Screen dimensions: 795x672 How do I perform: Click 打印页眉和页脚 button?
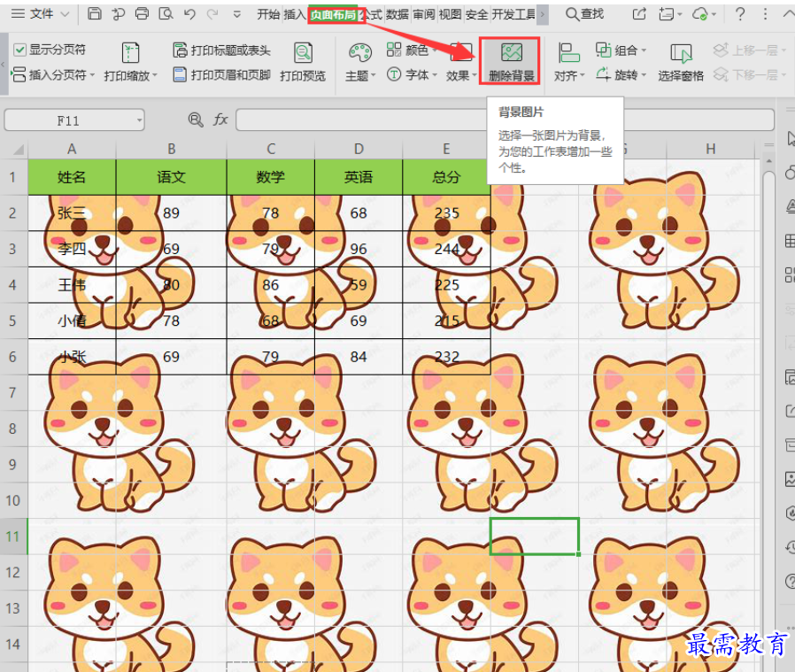click(x=221, y=75)
